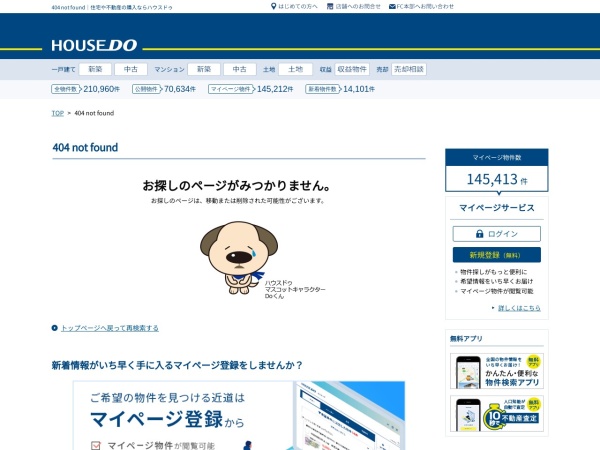Select 新築 under マンション

[x=204, y=69]
